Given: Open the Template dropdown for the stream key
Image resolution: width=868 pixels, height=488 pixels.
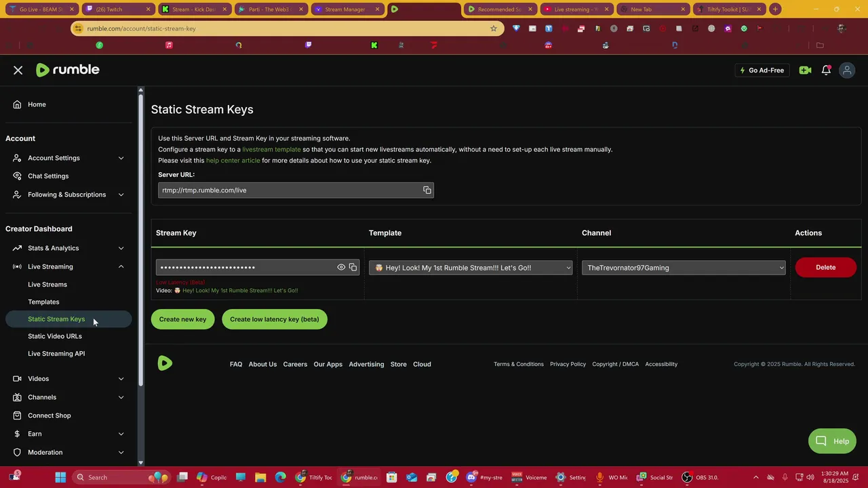Looking at the screenshot, I should coord(471,268).
